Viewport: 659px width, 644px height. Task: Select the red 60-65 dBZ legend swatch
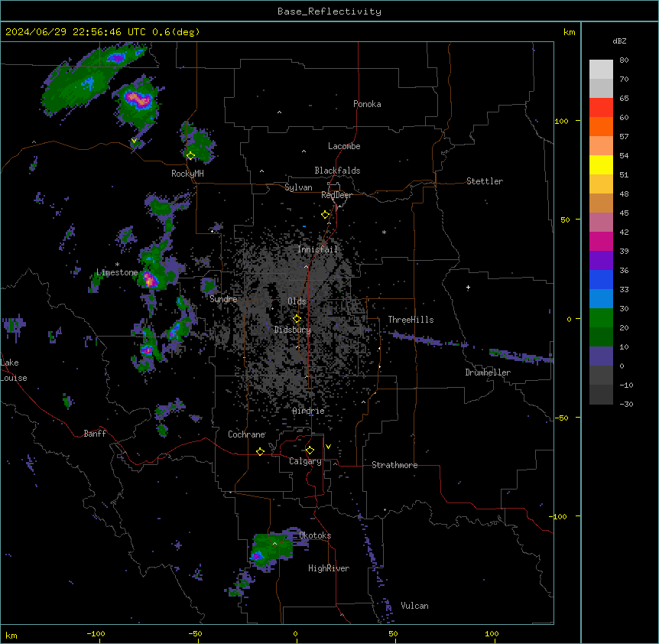point(601,108)
